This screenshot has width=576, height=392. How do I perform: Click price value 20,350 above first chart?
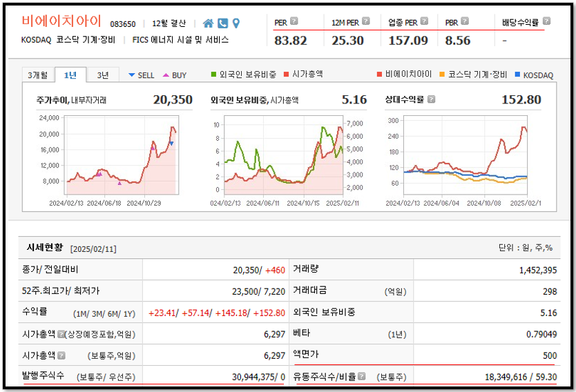(x=173, y=99)
